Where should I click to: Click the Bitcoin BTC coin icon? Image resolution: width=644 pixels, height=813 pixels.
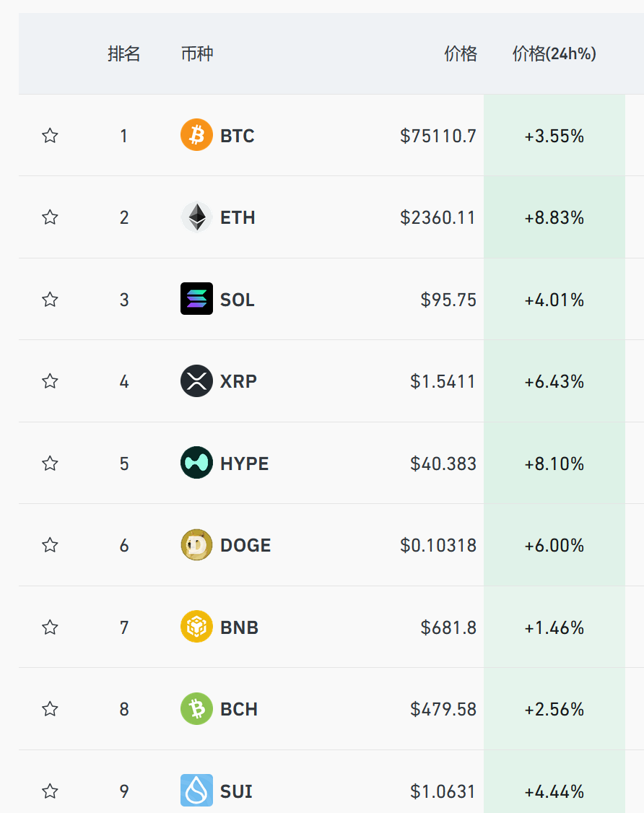point(196,135)
